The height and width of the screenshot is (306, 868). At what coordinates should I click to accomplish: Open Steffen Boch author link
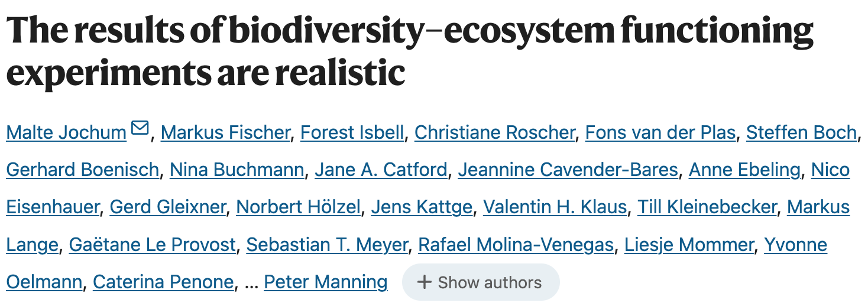tap(801, 132)
